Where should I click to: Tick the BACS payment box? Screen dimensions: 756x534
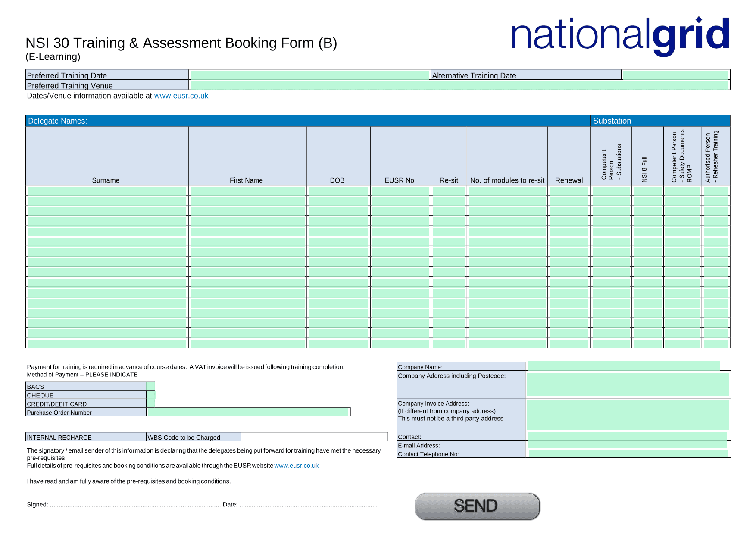(150, 386)
